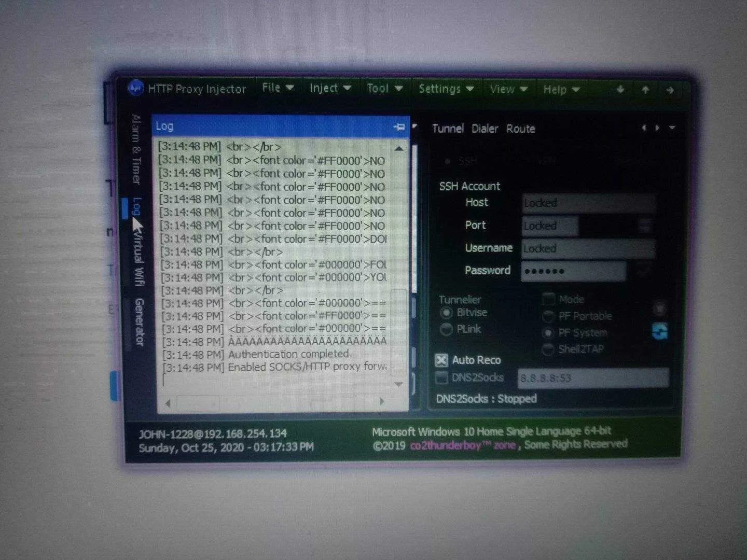Uncheck the Auto Reco checkbox
747x560 pixels.
pyautogui.click(x=441, y=360)
